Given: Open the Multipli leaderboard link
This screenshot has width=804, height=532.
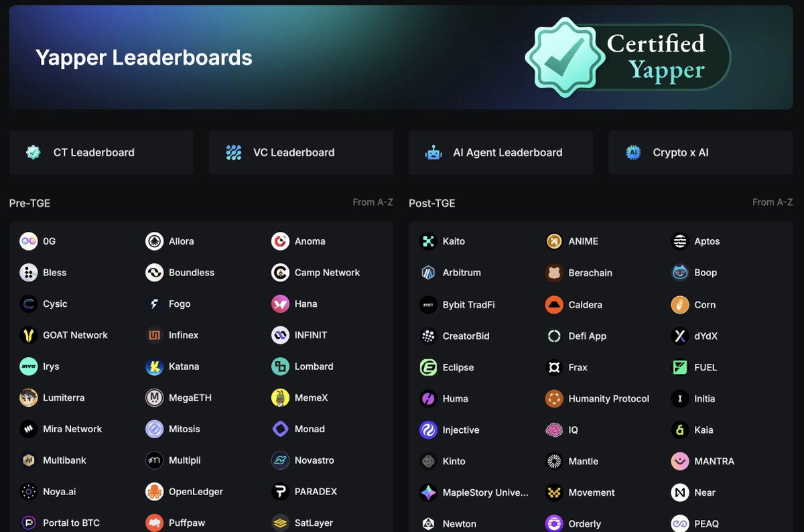Looking at the screenshot, I should [x=173, y=460].
